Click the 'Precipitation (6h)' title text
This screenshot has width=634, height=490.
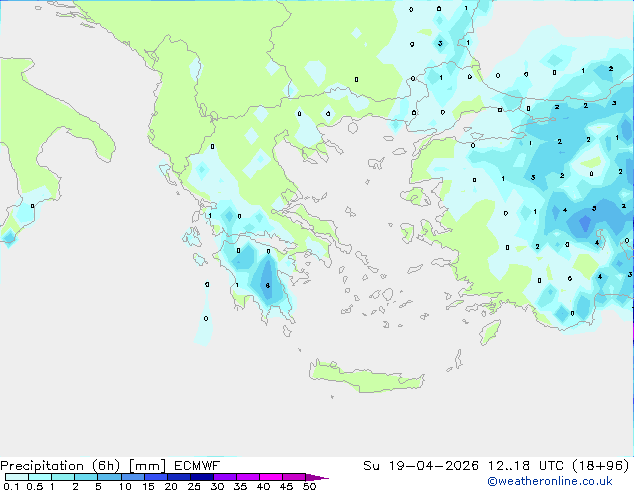[x=60, y=466]
